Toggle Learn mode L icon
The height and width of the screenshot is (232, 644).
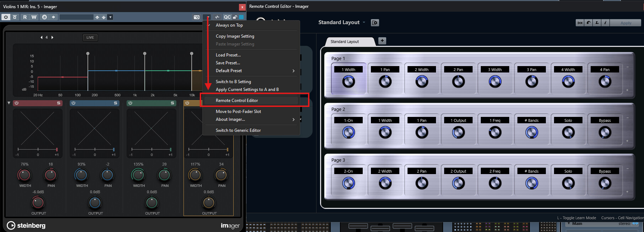597,23
